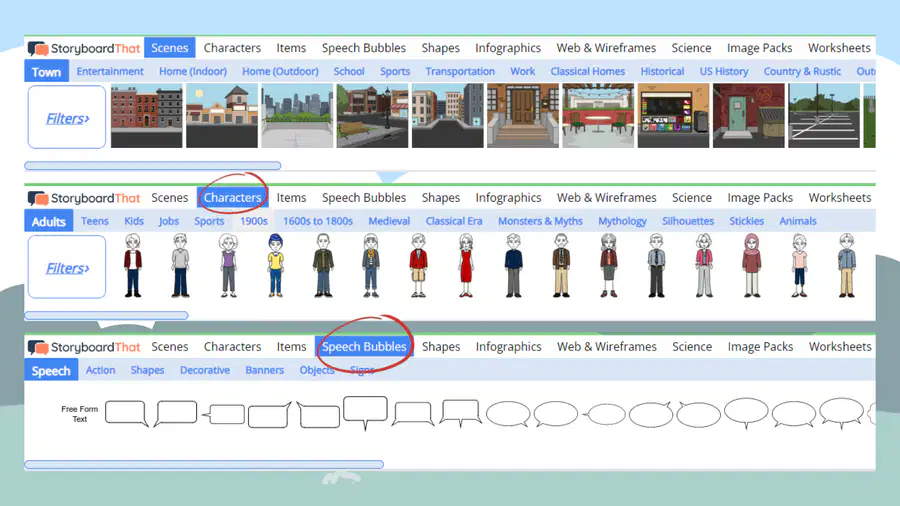Image resolution: width=900 pixels, height=506 pixels.
Task: Click the highlighted Scenes menu tab
Action: 170,48
